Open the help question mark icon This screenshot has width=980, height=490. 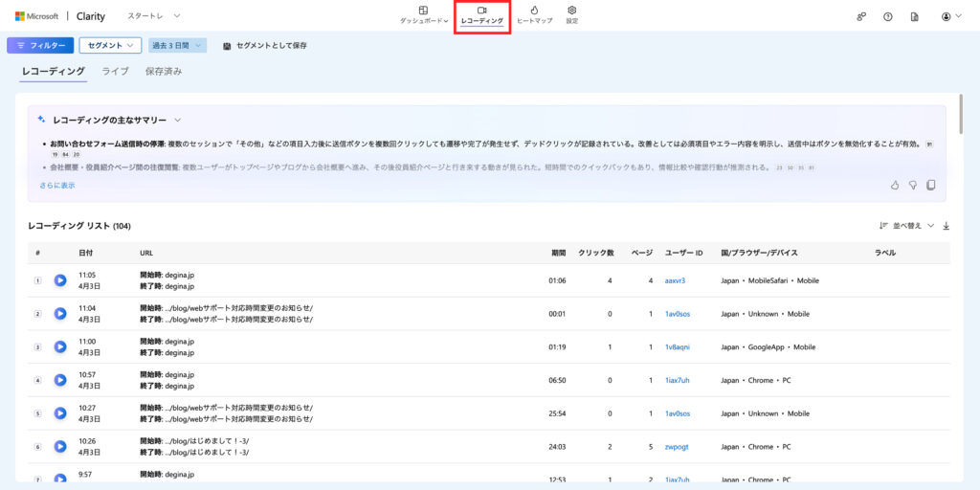click(888, 16)
